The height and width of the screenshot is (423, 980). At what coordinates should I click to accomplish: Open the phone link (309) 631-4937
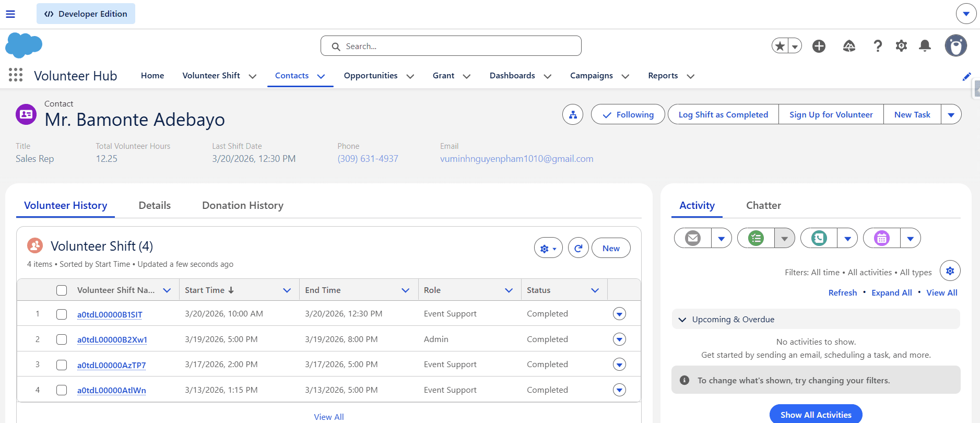[x=368, y=159]
